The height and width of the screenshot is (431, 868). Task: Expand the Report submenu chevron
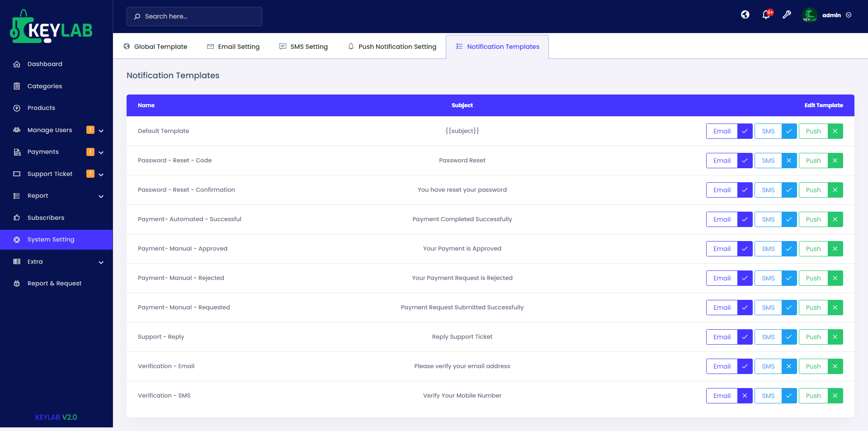pyautogui.click(x=101, y=196)
